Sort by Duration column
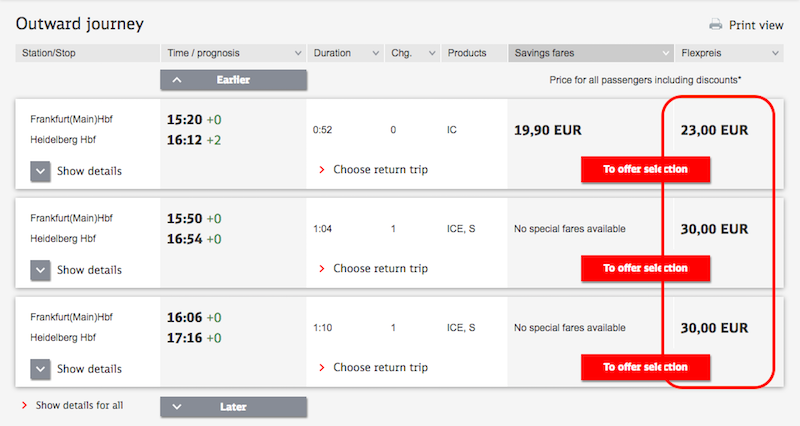The width and height of the screenshot is (800, 426). [345, 53]
